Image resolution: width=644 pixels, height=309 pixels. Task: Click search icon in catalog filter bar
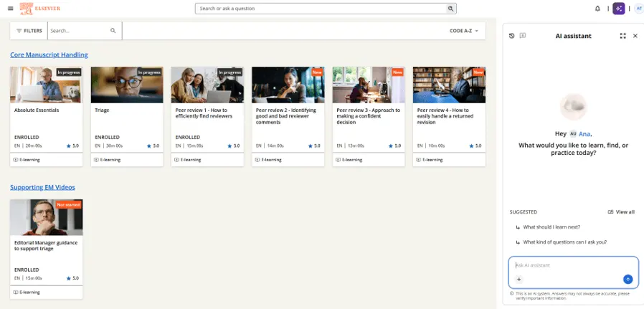point(113,31)
